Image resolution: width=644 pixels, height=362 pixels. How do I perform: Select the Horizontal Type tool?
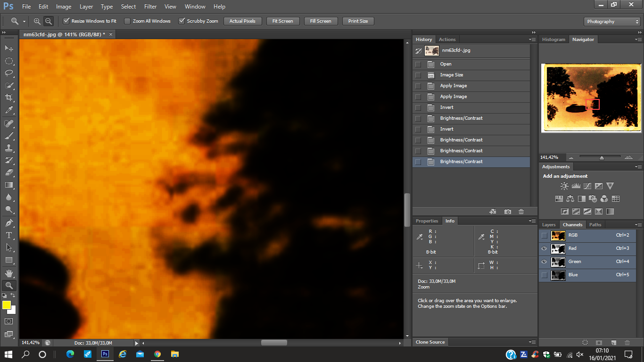point(8,235)
